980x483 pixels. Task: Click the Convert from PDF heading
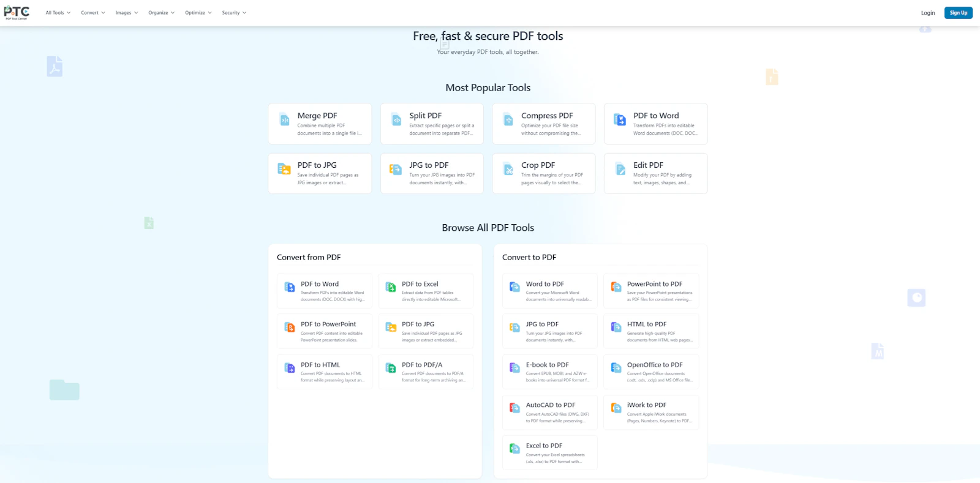coord(309,257)
